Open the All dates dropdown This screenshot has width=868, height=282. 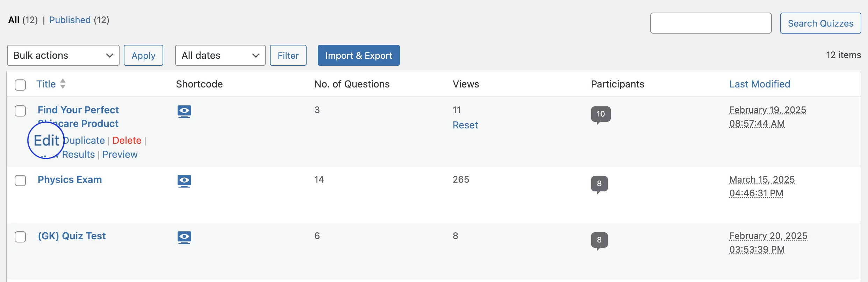point(220,55)
